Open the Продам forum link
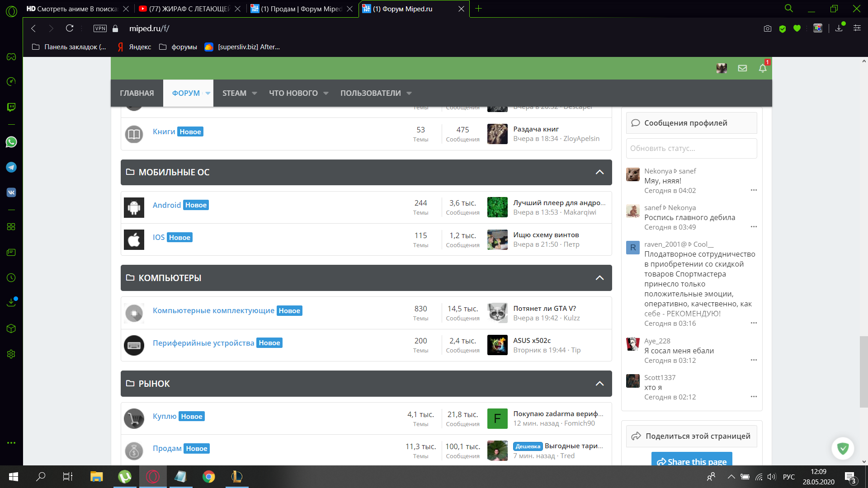The height and width of the screenshot is (488, 868). coord(167,448)
